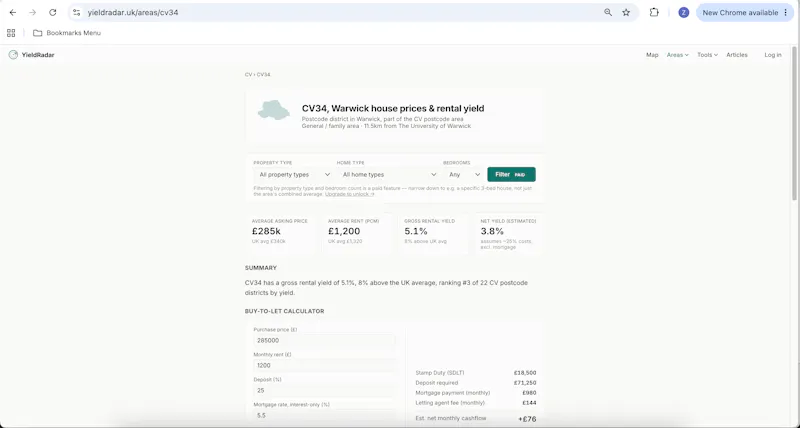This screenshot has height=428, width=800.
Task: Bookmark this page with the star icon
Action: tap(626, 12)
